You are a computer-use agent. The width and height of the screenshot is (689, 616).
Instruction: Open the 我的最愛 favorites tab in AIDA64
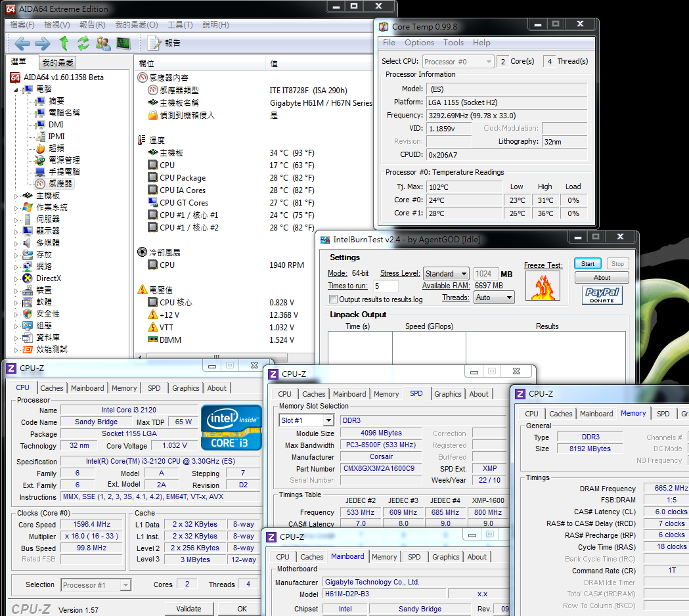[x=58, y=63]
